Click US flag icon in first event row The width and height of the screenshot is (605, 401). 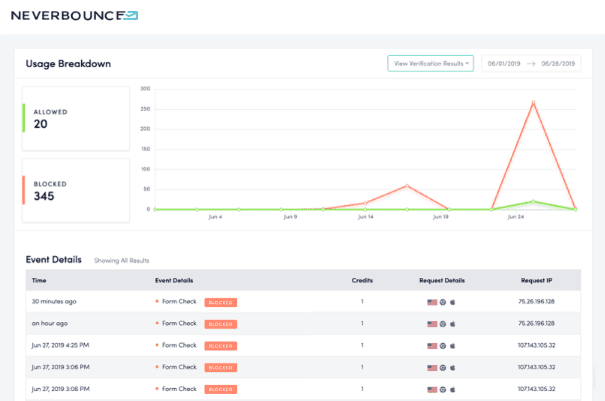tap(432, 301)
